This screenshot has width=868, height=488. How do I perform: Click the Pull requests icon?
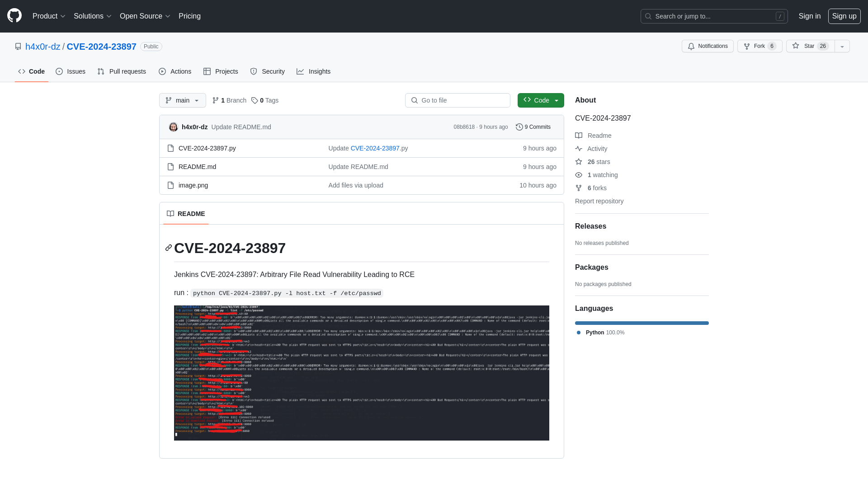[101, 71]
